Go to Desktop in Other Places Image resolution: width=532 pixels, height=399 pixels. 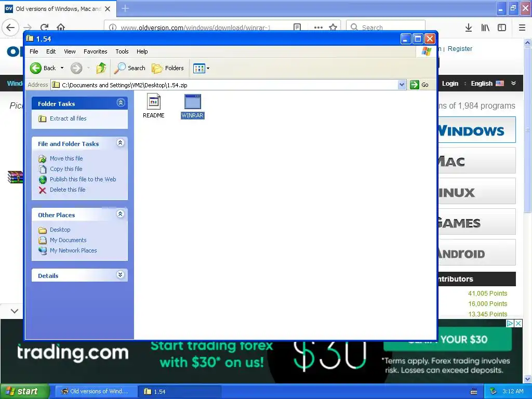pos(60,230)
